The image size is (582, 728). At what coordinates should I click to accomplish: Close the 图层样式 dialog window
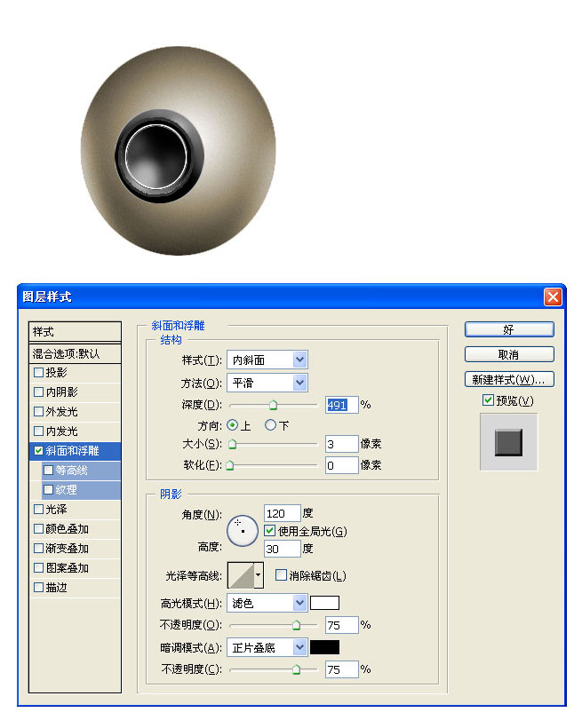click(x=553, y=297)
